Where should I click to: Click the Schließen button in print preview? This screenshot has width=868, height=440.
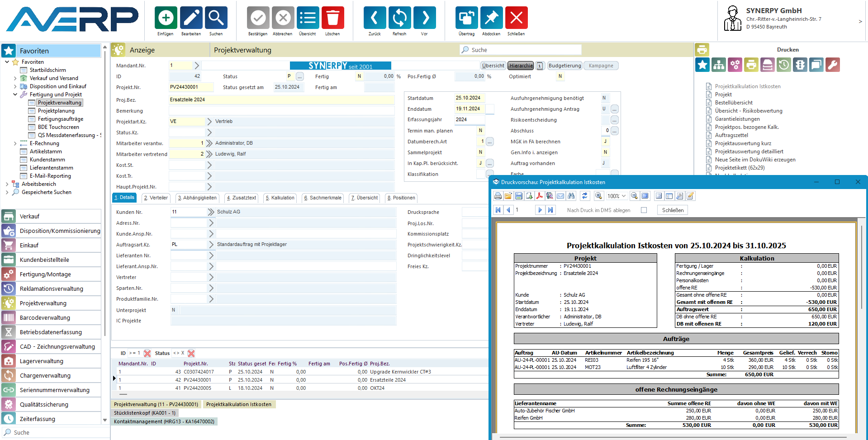click(672, 210)
